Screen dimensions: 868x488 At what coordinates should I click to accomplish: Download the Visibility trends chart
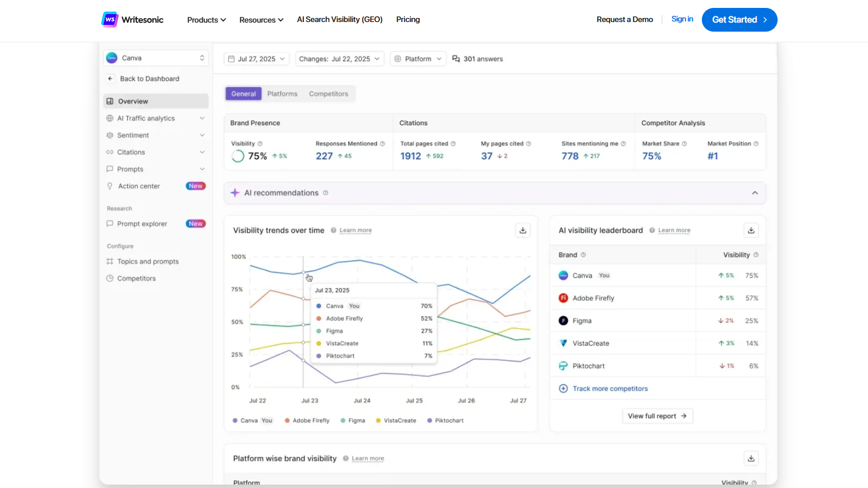pyautogui.click(x=523, y=230)
